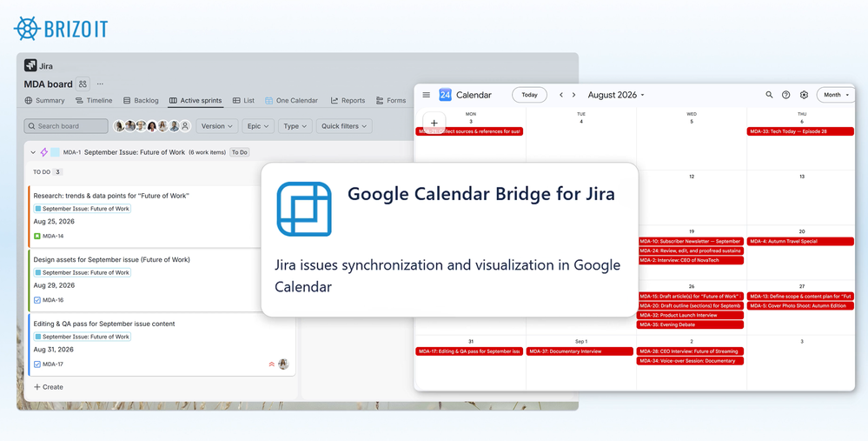Click Create below the To Do column
868x441 pixels.
coord(48,387)
